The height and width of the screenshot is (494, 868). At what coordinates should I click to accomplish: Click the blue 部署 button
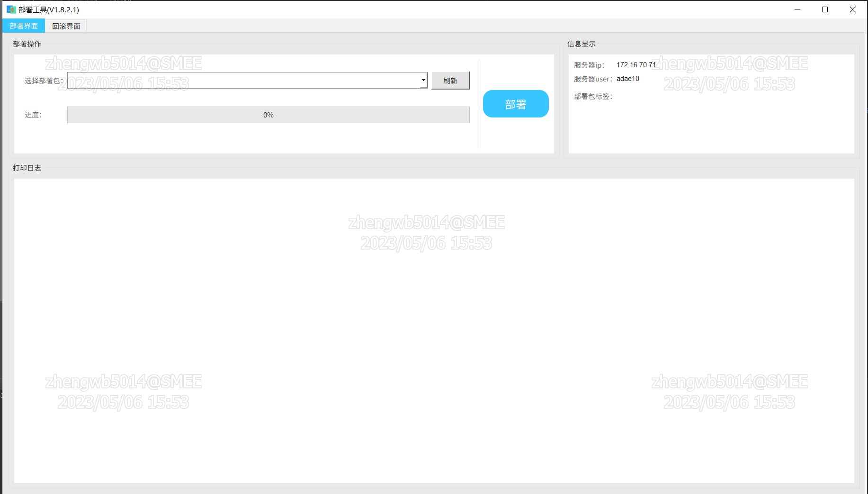point(516,104)
